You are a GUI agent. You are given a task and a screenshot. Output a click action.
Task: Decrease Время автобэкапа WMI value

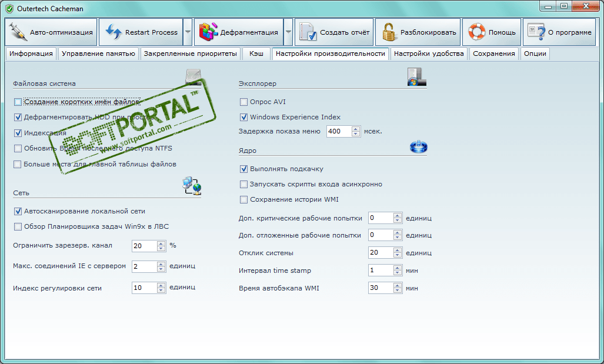(398, 290)
